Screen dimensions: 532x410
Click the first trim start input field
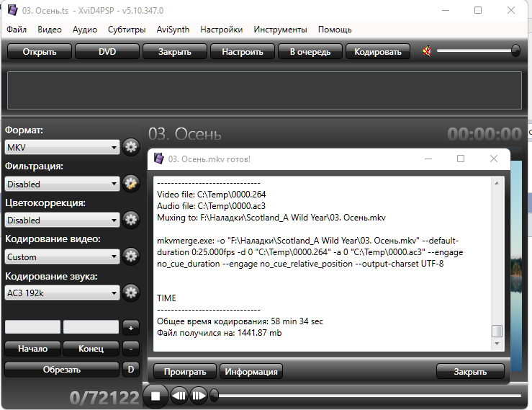tap(33, 327)
